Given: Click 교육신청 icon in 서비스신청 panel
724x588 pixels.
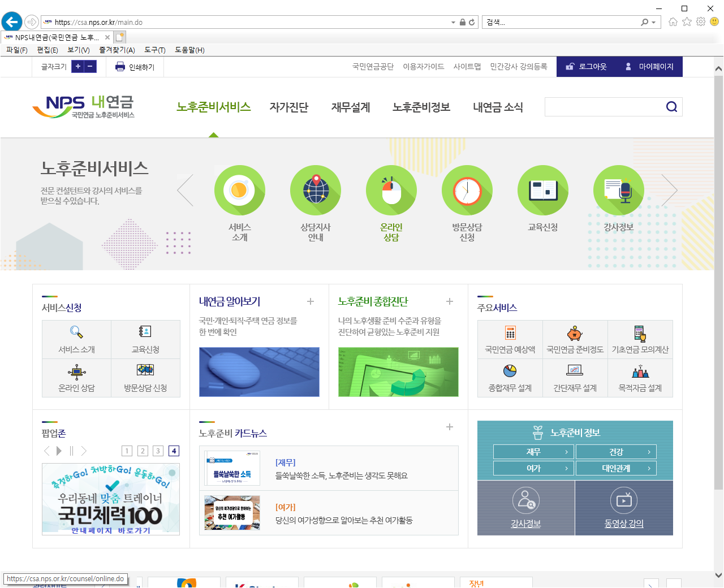Looking at the screenshot, I should click(x=145, y=332).
